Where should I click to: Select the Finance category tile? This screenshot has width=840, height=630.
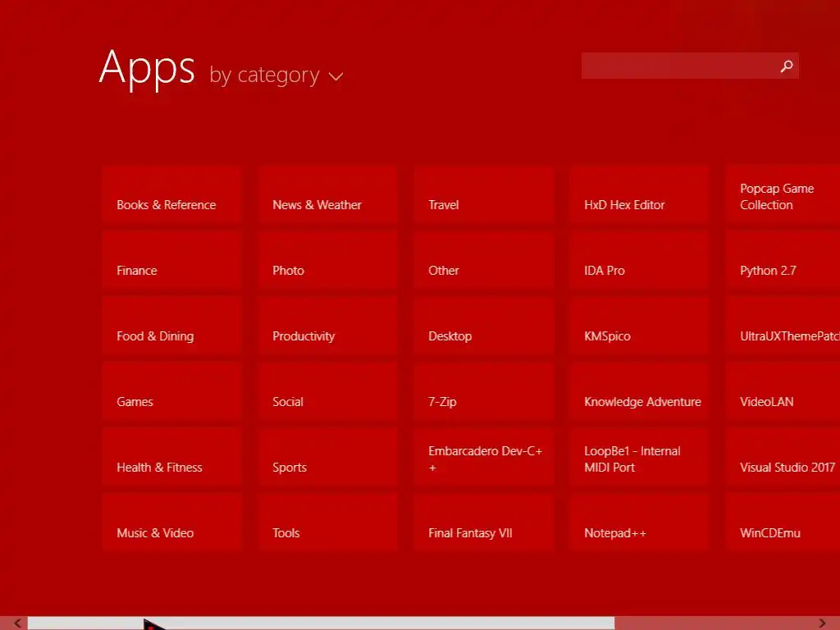(171, 260)
